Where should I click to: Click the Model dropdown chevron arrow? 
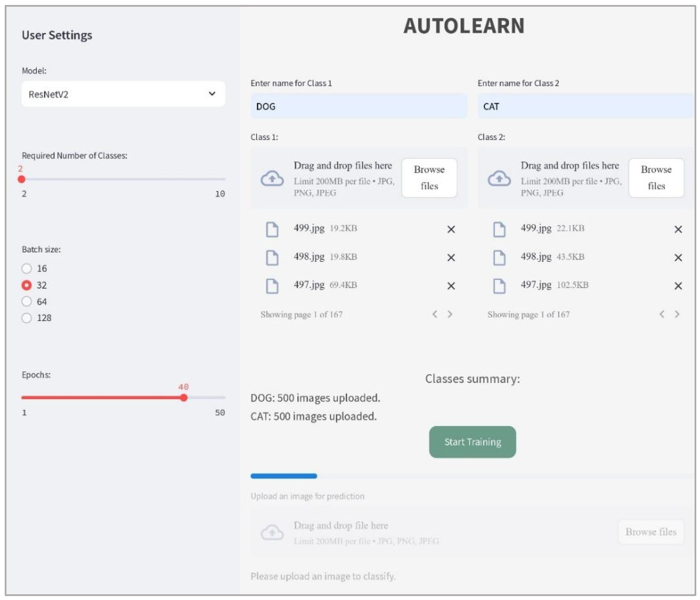click(212, 94)
